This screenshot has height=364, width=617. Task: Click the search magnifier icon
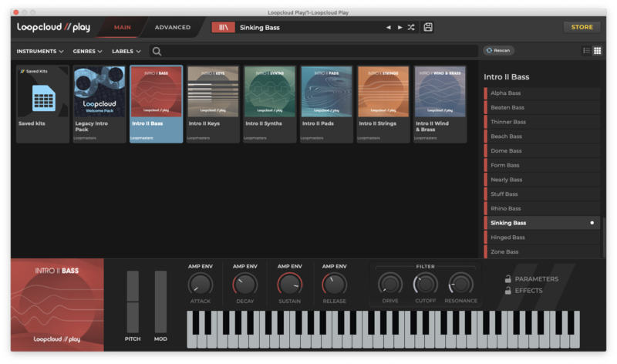point(157,52)
